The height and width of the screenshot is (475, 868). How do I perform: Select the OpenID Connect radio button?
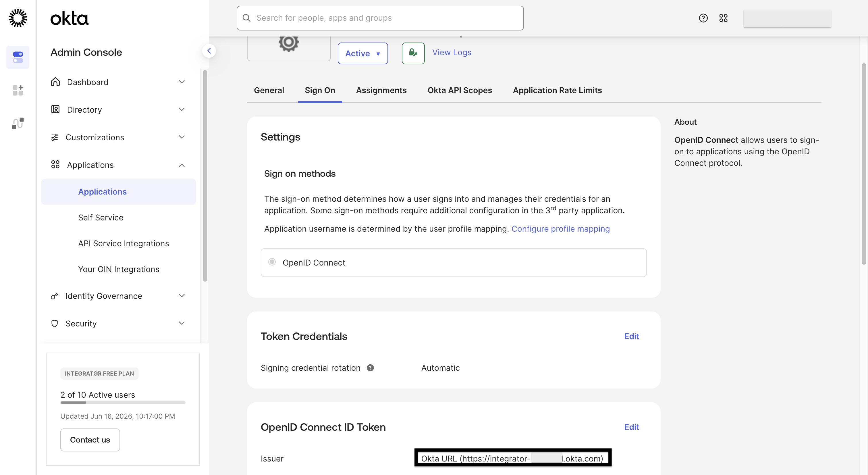tap(272, 262)
